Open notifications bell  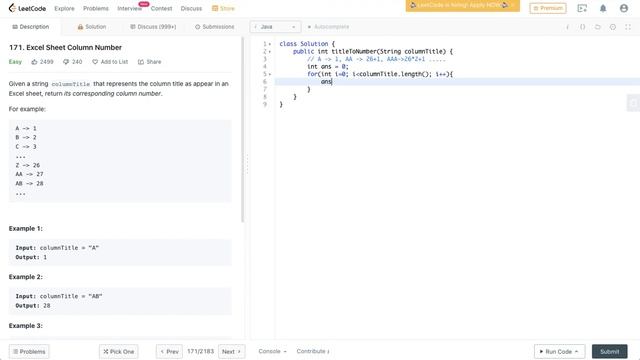click(x=603, y=8)
